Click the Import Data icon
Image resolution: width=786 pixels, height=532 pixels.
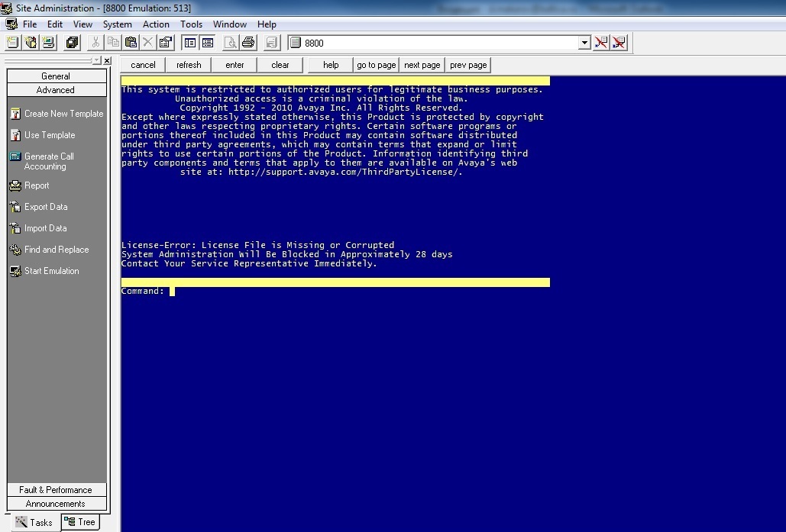pyautogui.click(x=15, y=228)
